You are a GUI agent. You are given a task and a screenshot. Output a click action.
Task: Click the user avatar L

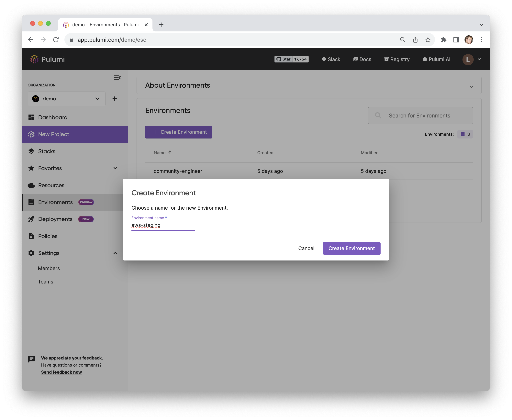468,60
